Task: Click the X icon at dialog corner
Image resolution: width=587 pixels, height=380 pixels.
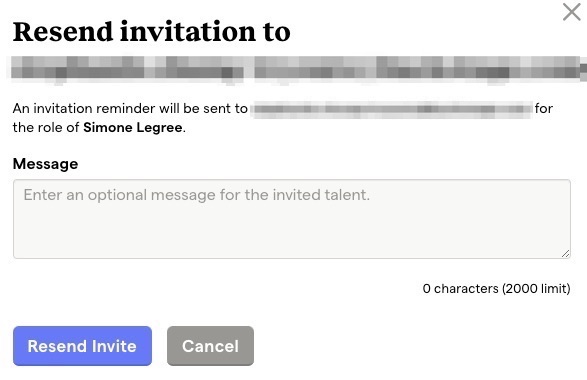Action: pos(571,12)
